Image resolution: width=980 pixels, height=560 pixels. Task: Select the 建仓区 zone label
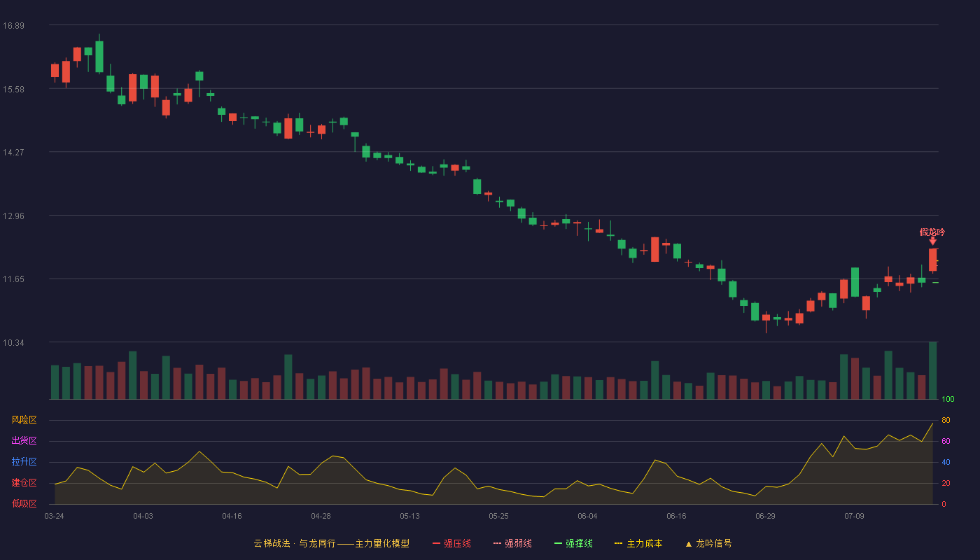[x=24, y=483]
